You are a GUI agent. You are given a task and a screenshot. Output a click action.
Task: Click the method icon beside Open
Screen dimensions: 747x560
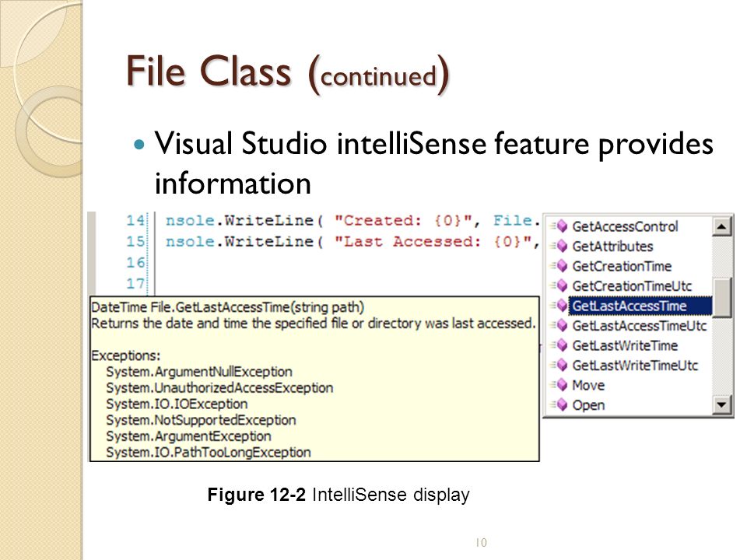560,405
